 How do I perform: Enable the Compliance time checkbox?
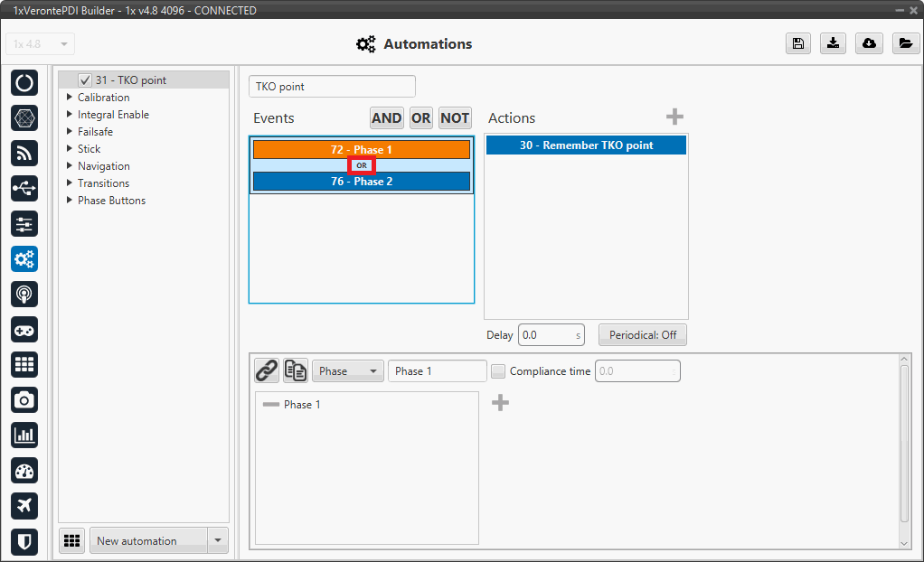tap(498, 371)
